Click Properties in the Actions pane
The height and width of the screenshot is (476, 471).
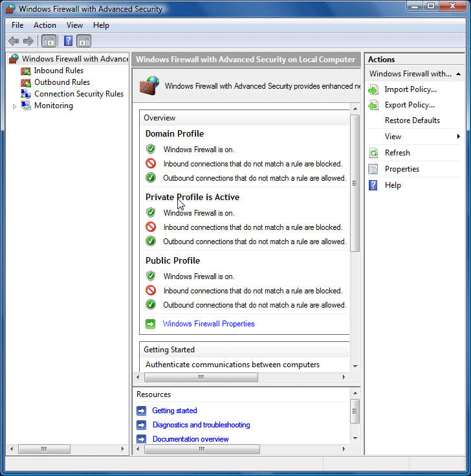click(402, 169)
